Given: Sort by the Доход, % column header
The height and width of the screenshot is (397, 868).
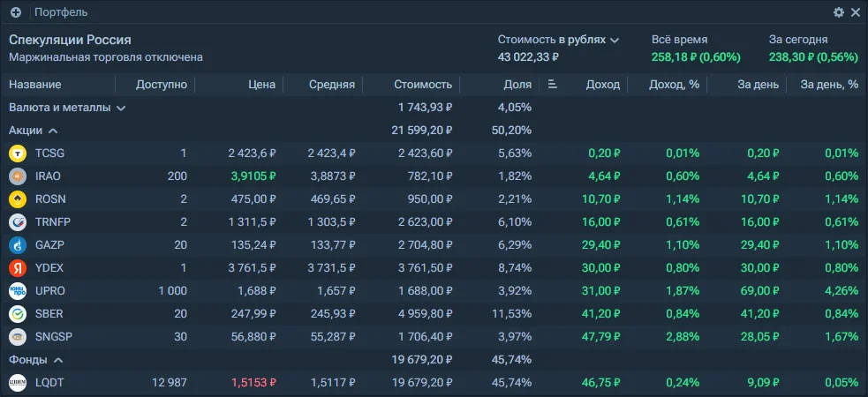Looking at the screenshot, I should [x=675, y=85].
